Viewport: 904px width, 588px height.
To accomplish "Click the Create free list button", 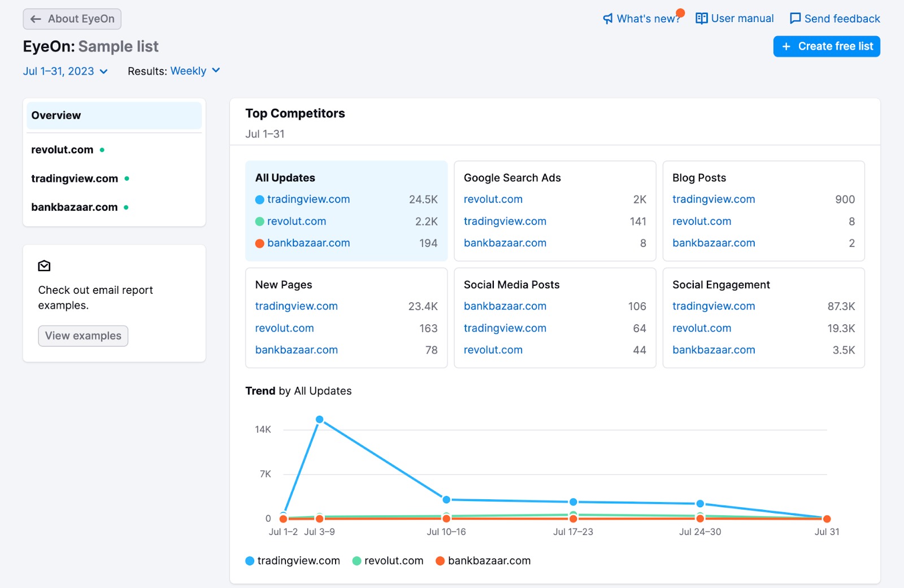I will click(x=827, y=46).
